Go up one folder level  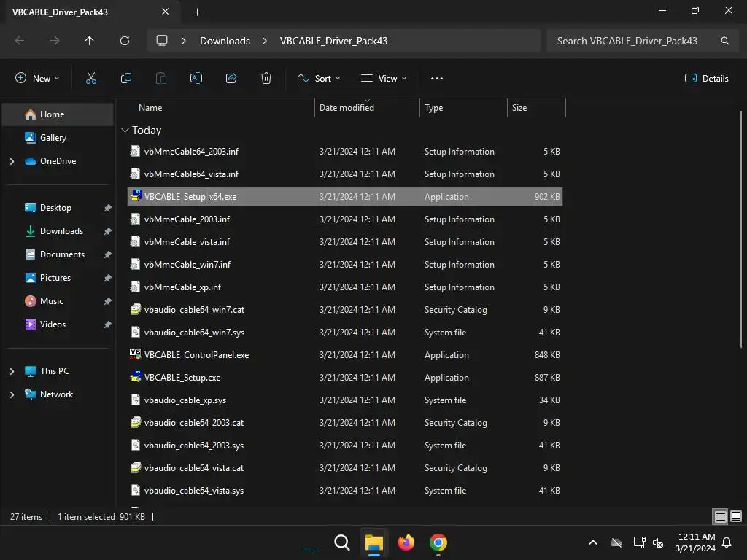pyautogui.click(x=89, y=41)
